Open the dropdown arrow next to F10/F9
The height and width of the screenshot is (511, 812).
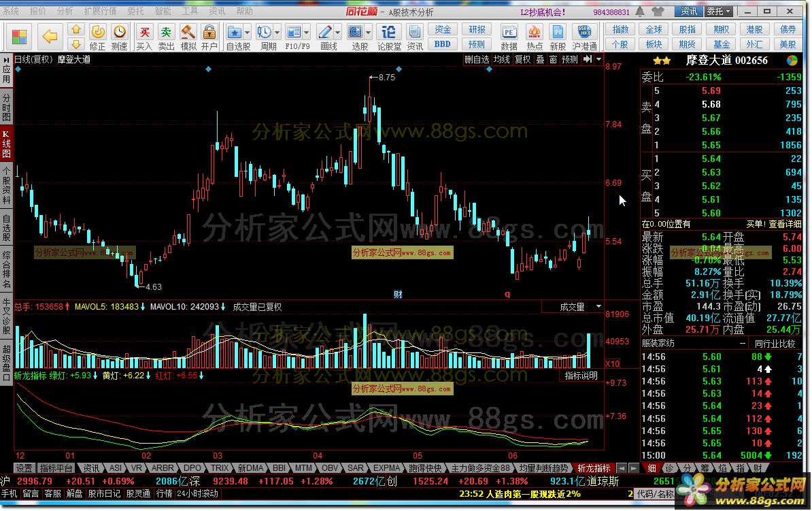[x=307, y=33]
